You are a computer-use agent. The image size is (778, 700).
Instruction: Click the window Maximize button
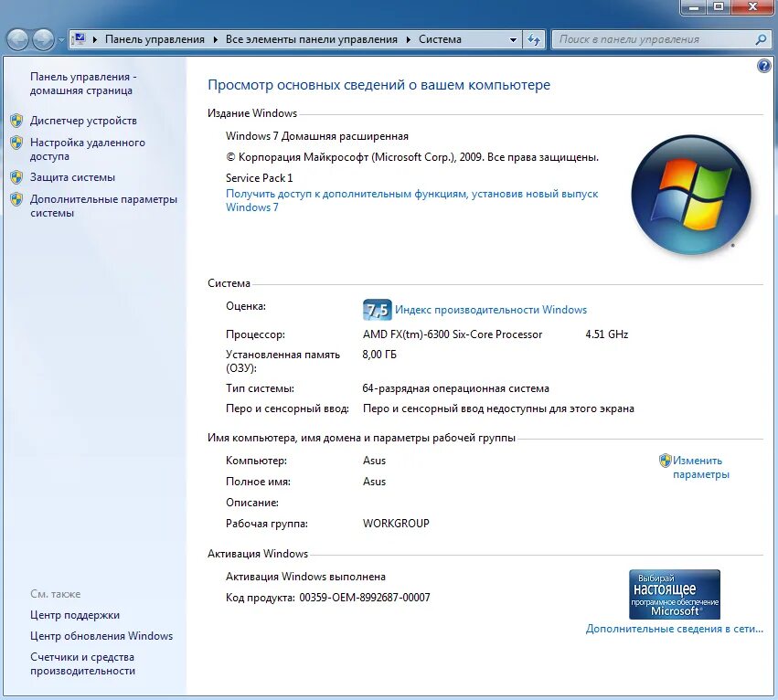click(x=718, y=7)
